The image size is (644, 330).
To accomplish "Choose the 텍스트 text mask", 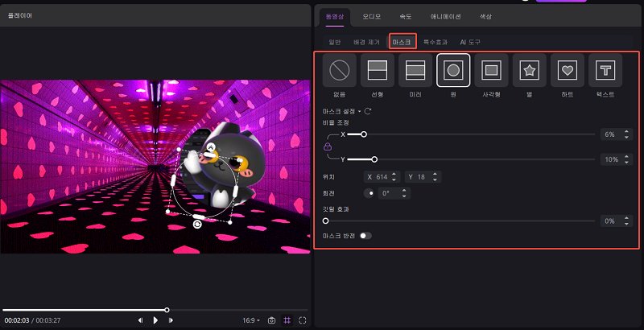I will [x=605, y=70].
